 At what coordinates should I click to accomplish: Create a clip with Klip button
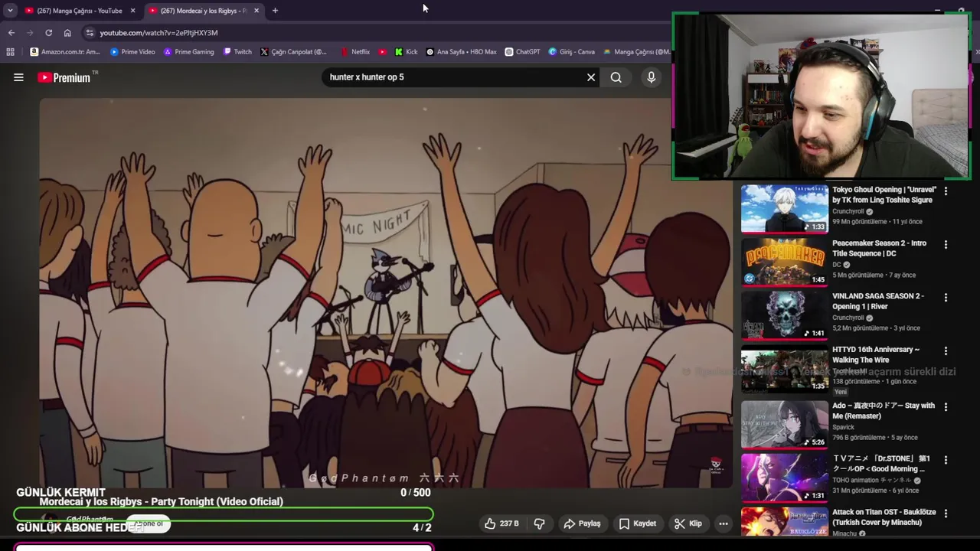click(x=688, y=523)
